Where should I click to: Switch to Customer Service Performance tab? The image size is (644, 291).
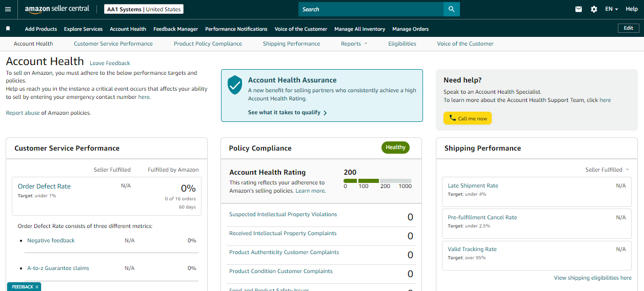click(x=113, y=44)
